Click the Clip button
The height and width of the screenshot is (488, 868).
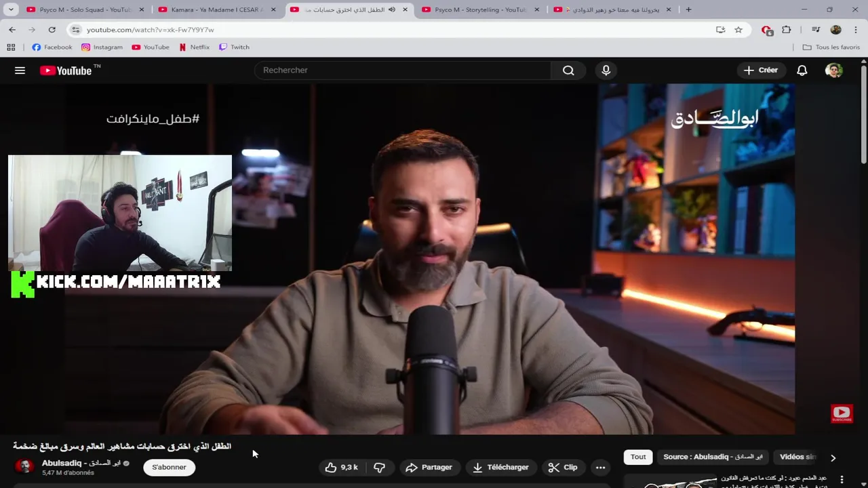[x=563, y=468]
